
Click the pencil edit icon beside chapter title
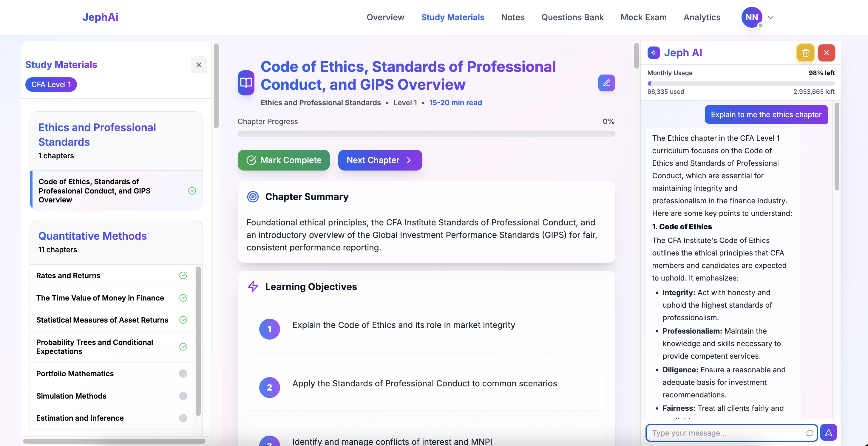tap(606, 83)
